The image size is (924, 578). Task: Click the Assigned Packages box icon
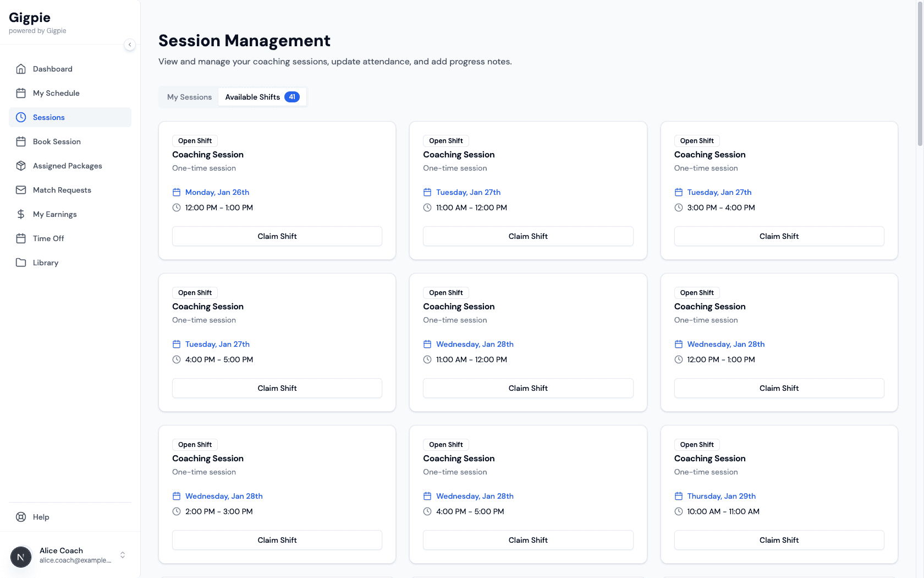pyautogui.click(x=21, y=166)
